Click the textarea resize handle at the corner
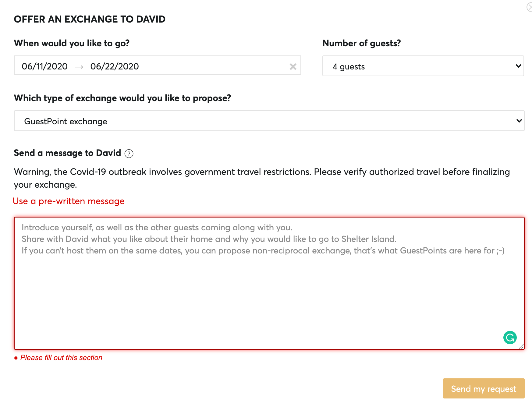Image resolution: width=532 pixels, height=407 pixels. [521, 346]
